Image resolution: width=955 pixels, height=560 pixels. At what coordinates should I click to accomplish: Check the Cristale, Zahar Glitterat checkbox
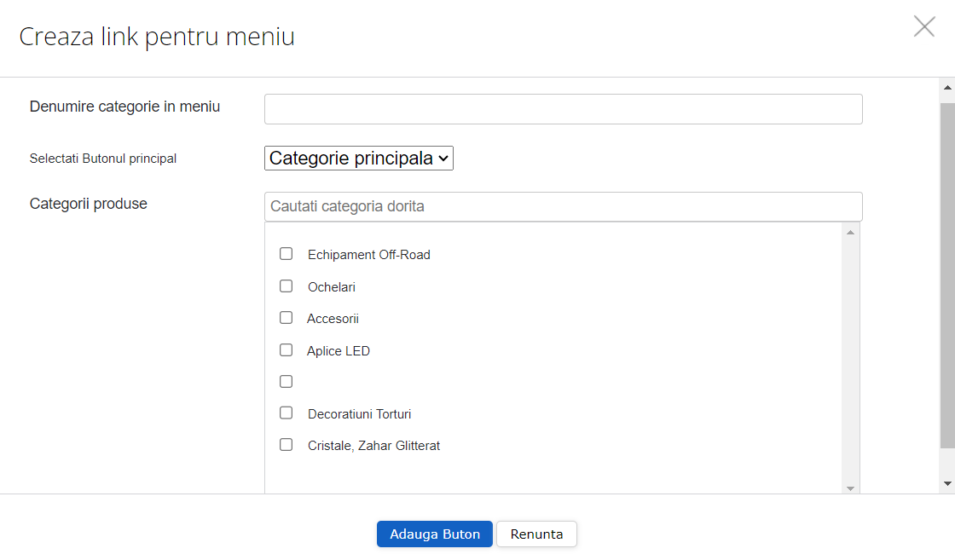click(x=286, y=444)
